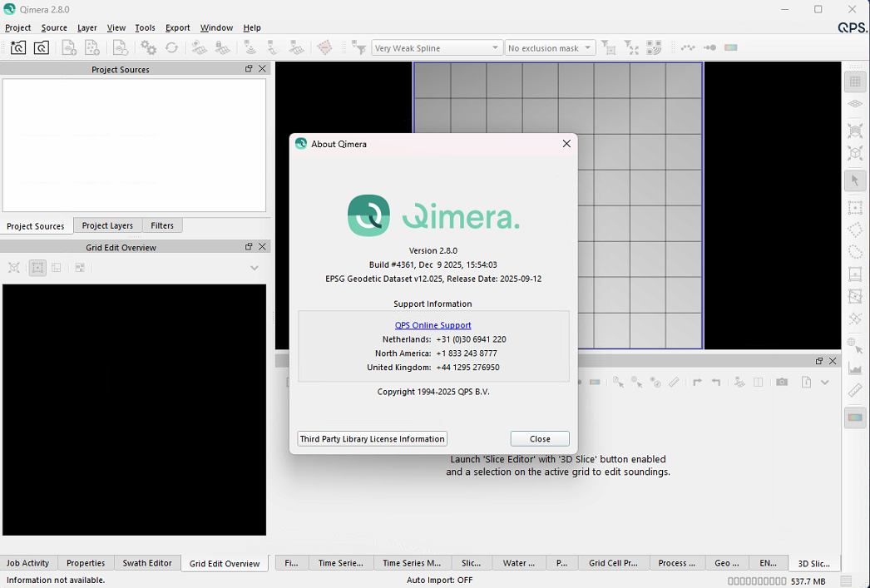Open the QPS Online Support link

click(433, 325)
